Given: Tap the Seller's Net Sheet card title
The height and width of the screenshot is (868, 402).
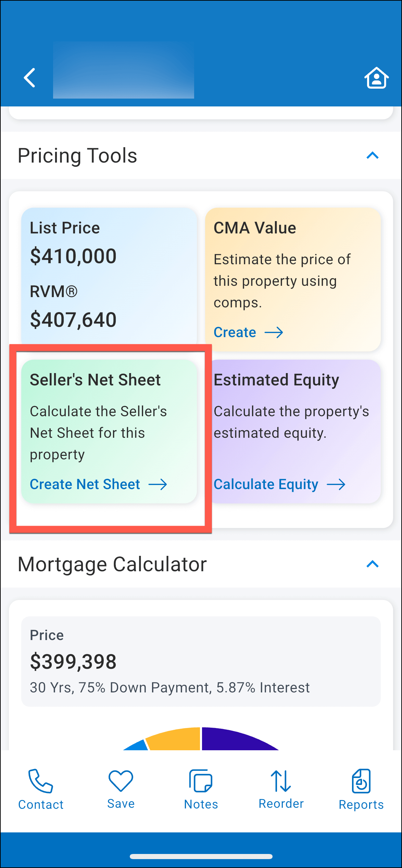Looking at the screenshot, I should coord(95,380).
